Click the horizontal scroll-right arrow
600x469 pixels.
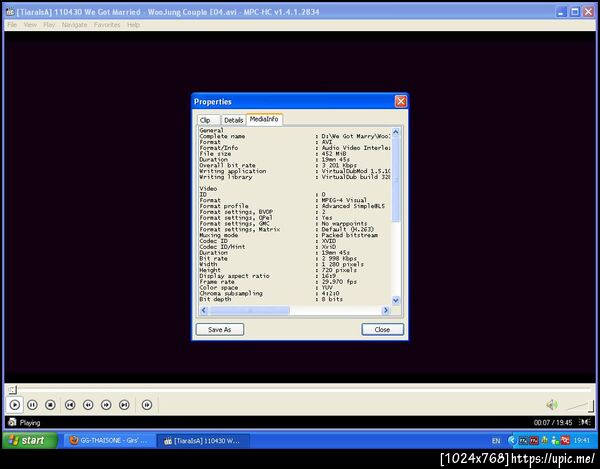[x=386, y=310]
